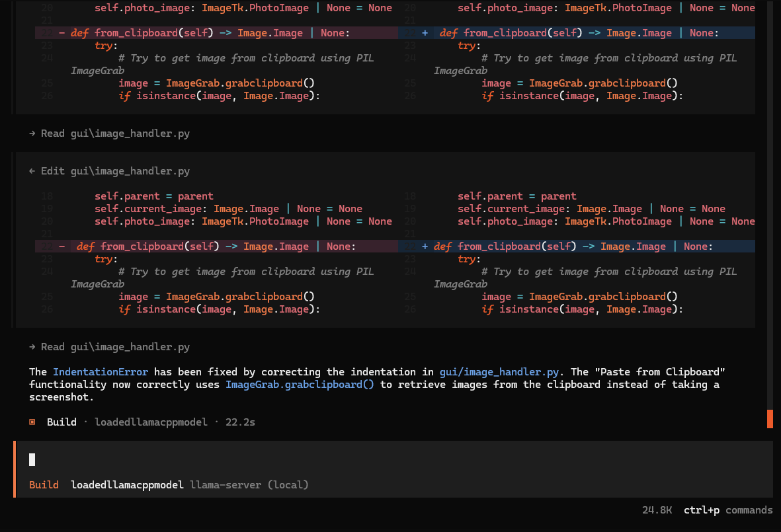Click the loadedllamacppmodel text in the Build status line
This screenshot has height=532, width=781.
[151, 422]
